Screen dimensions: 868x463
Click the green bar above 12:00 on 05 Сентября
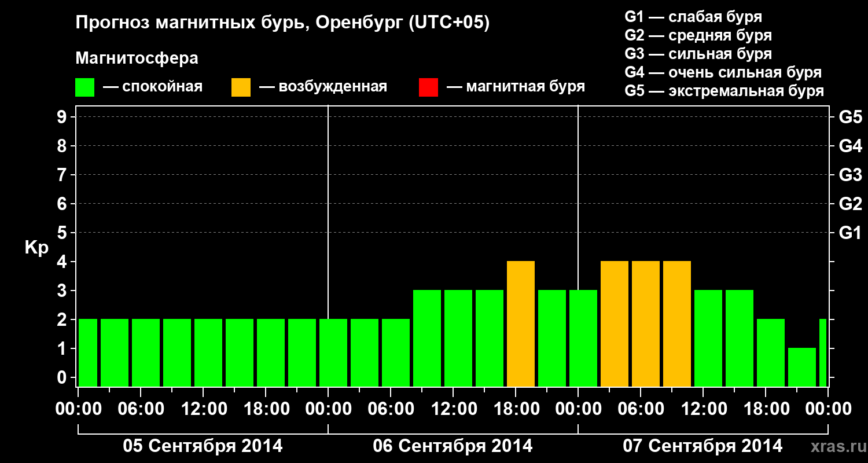[x=208, y=352]
